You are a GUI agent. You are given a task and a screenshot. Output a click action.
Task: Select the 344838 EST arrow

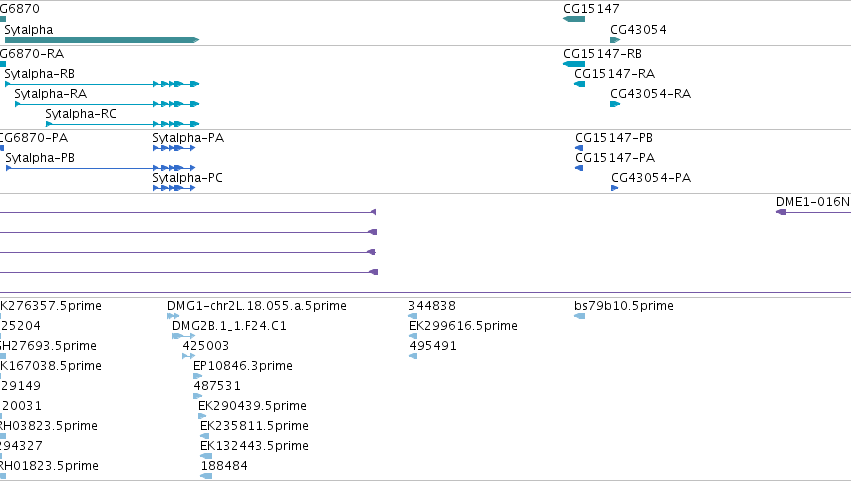coord(412,316)
